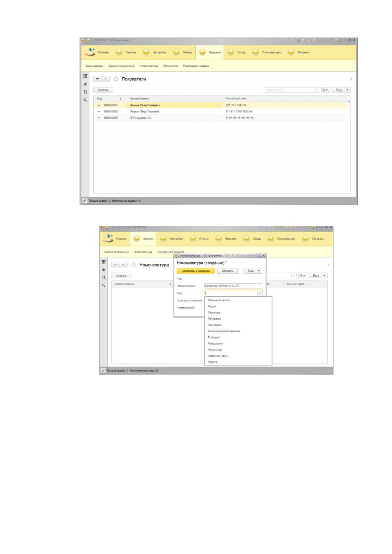
Task: Open Заказы поставщику submenu link
Action: click(116, 252)
